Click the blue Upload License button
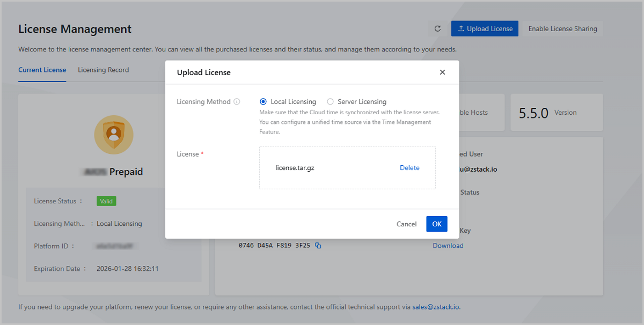This screenshot has width=644, height=325. coord(485,29)
